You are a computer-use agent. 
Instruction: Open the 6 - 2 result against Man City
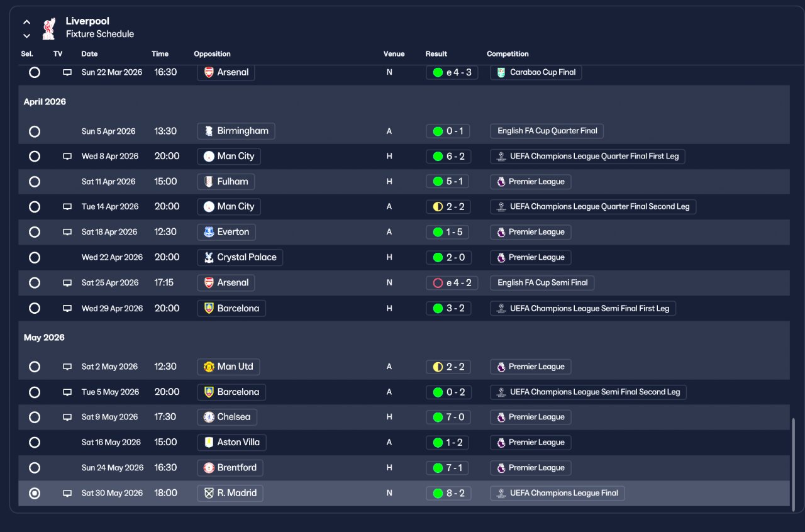point(448,157)
